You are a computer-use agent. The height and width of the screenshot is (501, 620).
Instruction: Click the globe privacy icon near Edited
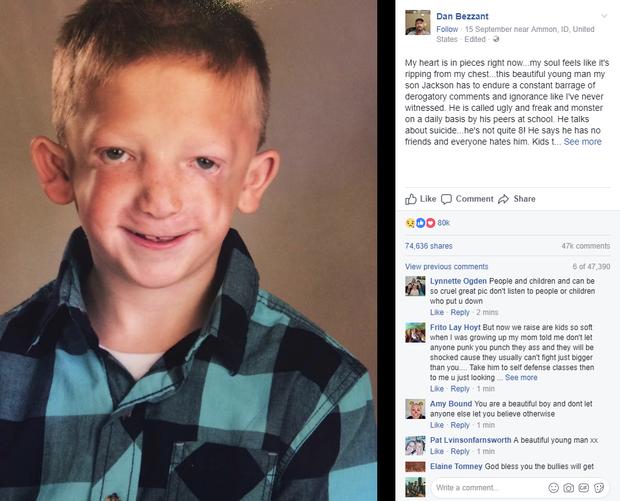(496, 39)
